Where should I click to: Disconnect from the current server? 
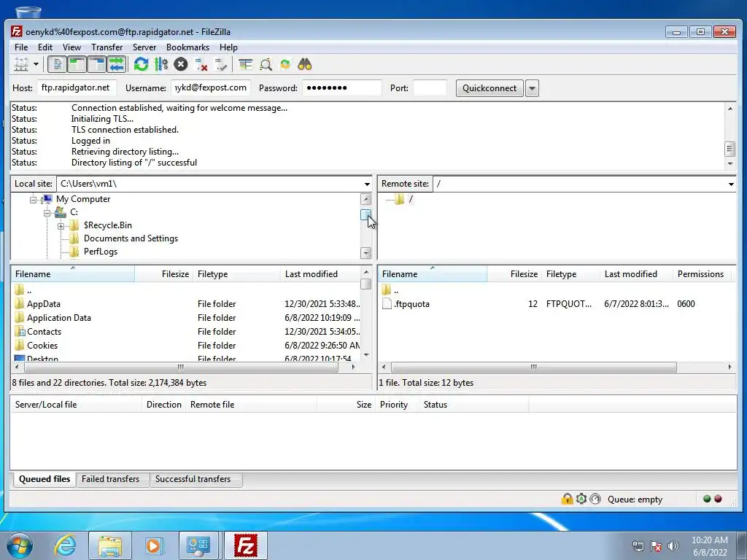(x=201, y=64)
